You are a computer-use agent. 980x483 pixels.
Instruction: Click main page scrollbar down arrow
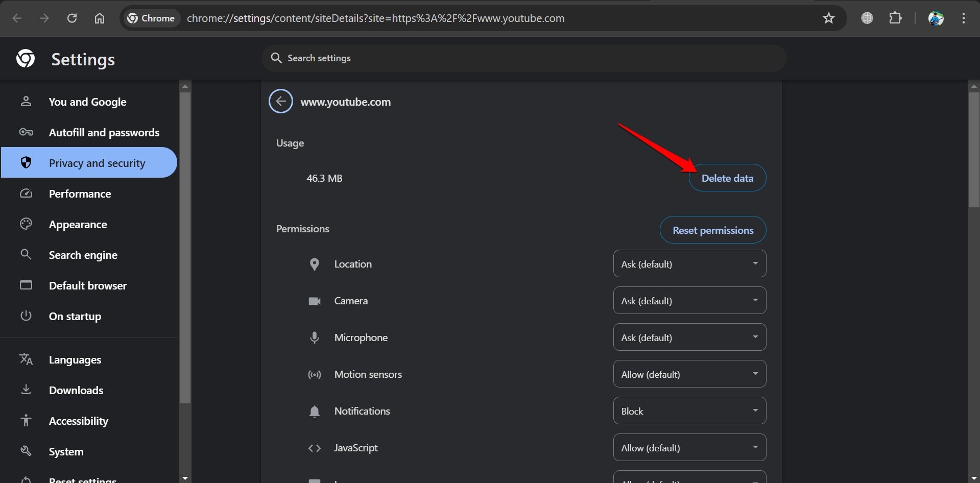[x=974, y=478]
